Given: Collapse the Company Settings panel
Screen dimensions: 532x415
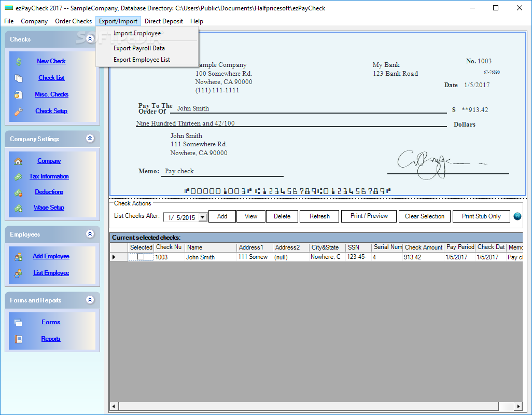Looking at the screenshot, I should coord(90,139).
